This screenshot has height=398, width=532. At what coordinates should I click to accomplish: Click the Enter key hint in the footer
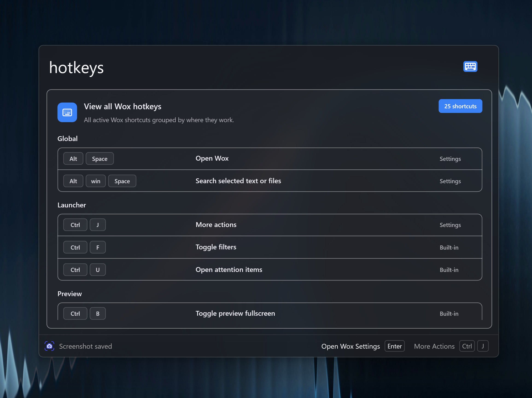pyautogui.click(x=395, y=346)
